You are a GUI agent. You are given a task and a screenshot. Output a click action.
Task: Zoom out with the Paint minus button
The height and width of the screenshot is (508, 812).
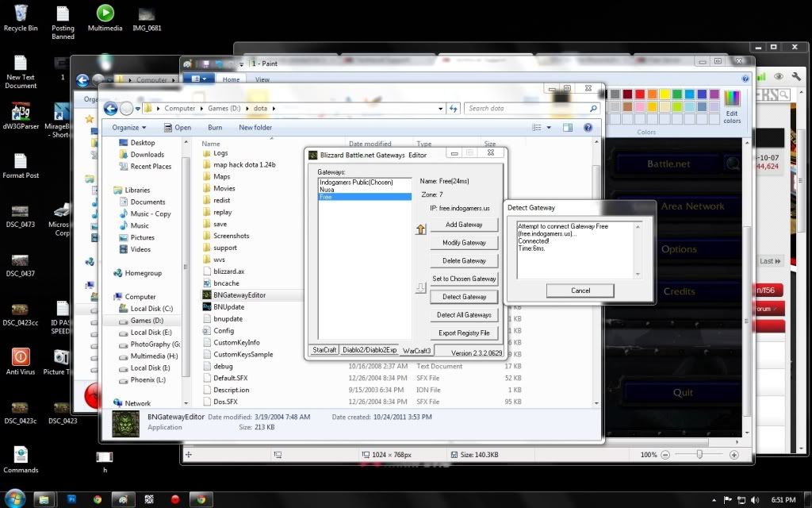[665, 455]
